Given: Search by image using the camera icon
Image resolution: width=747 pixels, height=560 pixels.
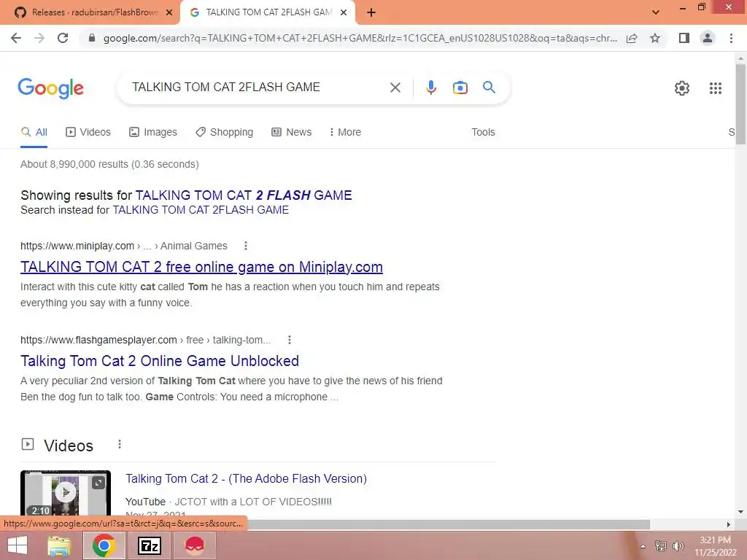Looking at the screenshot, I should (x=460, y=87).
